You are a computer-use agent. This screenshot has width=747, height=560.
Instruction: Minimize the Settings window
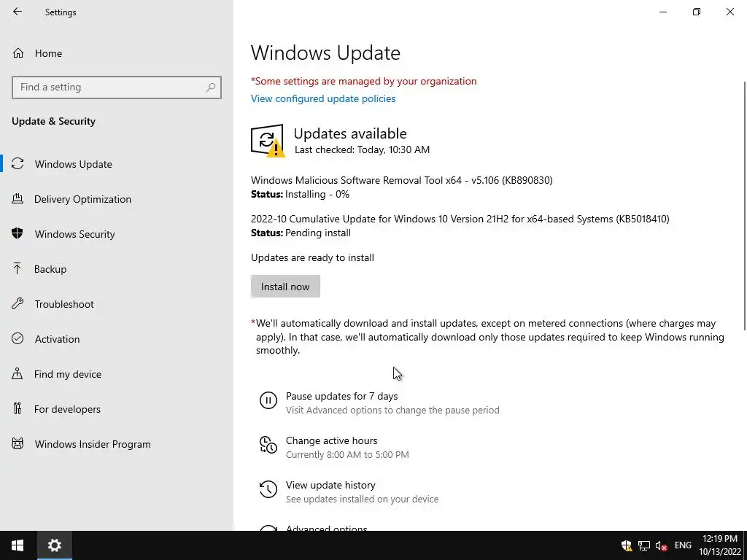[x=663, y=12]
